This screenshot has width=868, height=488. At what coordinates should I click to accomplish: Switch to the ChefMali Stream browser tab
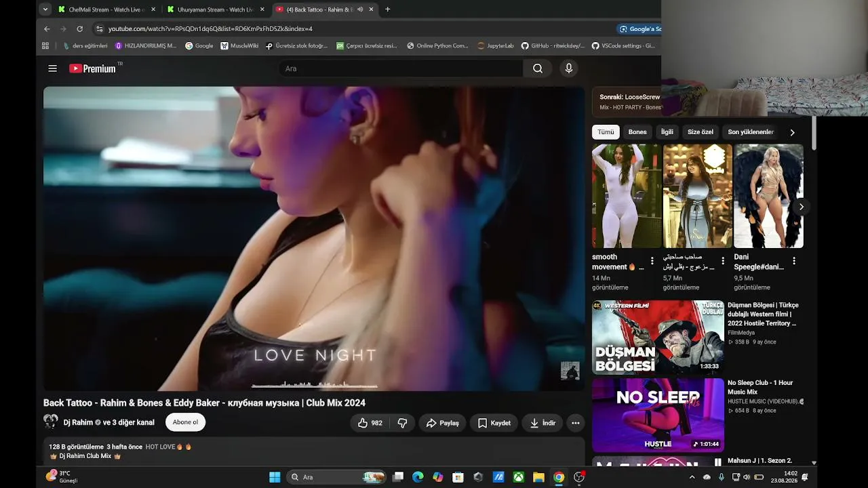106,9
